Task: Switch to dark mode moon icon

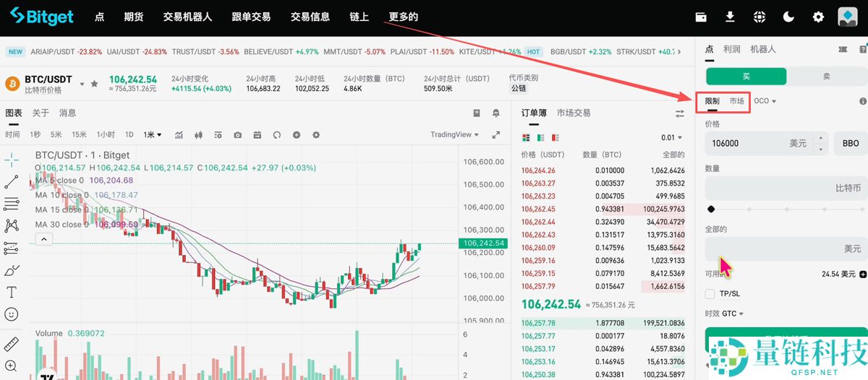Action: [x=788, y=17]
